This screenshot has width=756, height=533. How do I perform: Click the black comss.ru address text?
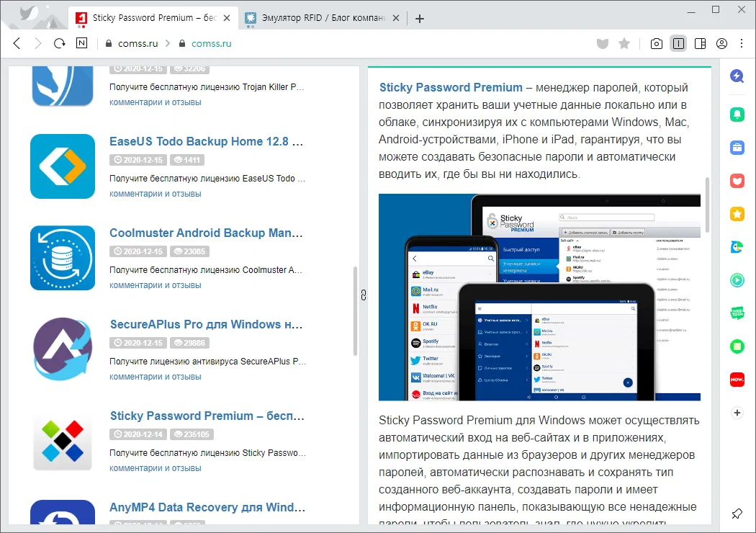[138, 43]
